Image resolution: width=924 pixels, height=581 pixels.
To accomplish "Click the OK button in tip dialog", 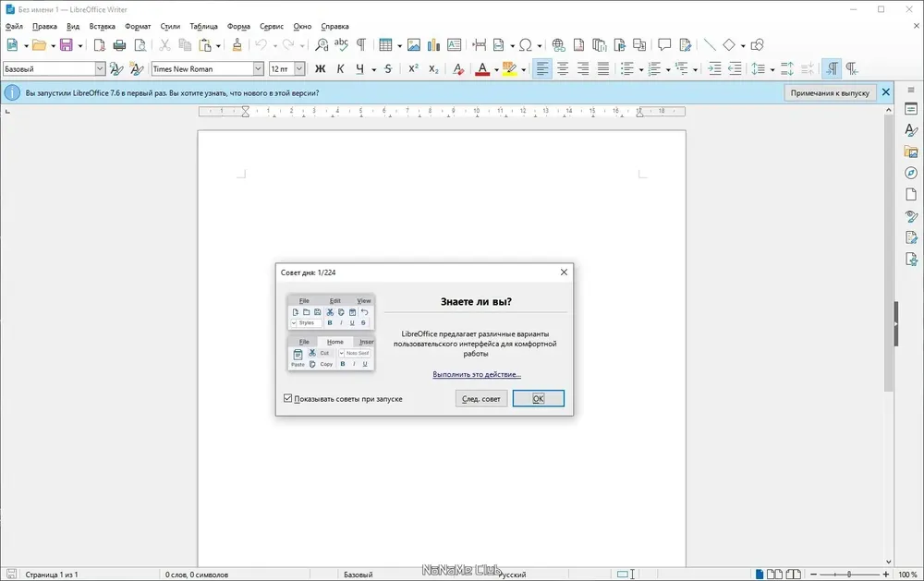I will 538,399.
